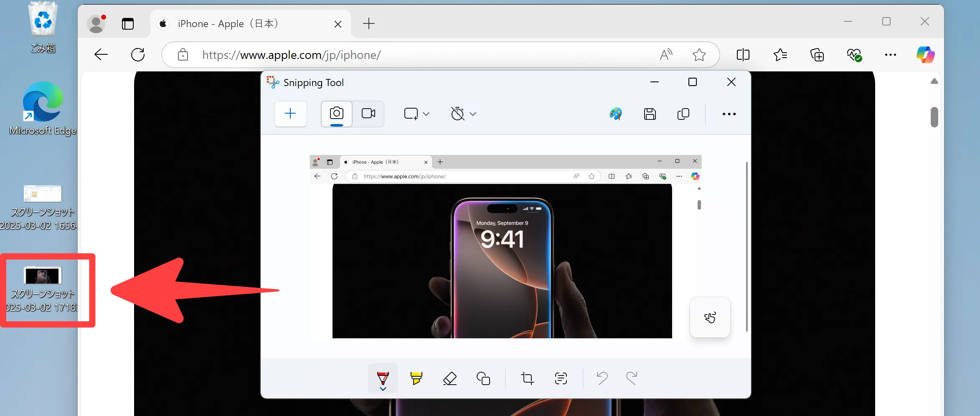Start a new snip with plus button

(290, 114)
